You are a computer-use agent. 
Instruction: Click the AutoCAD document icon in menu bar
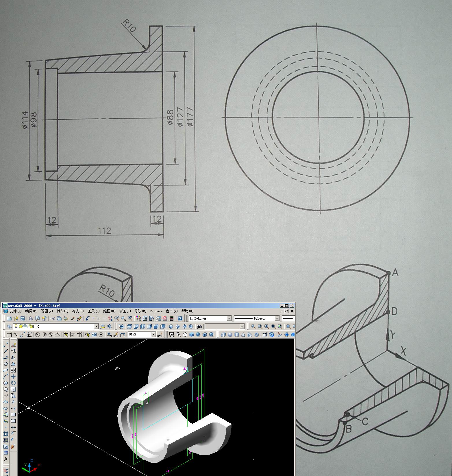point(5,311)
